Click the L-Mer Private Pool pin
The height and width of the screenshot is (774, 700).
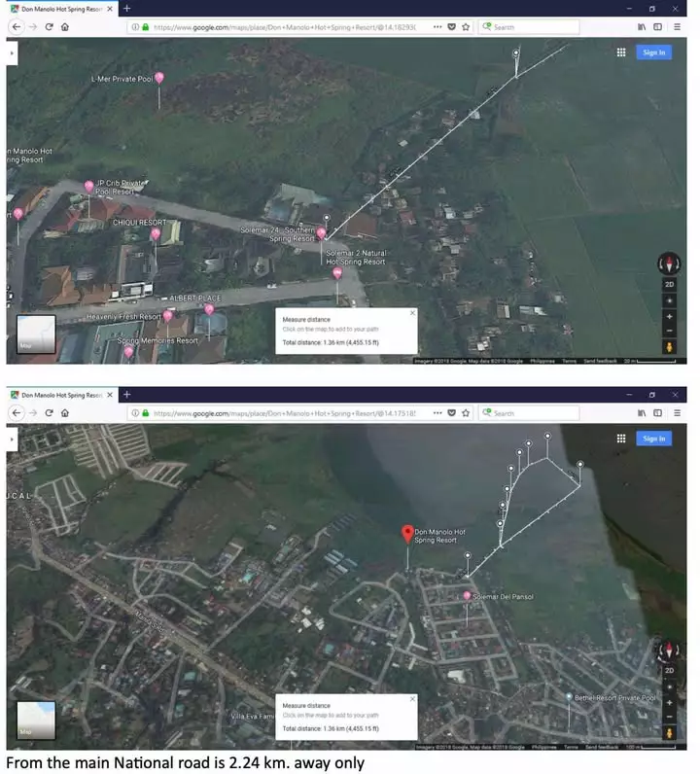click(158, 78)
